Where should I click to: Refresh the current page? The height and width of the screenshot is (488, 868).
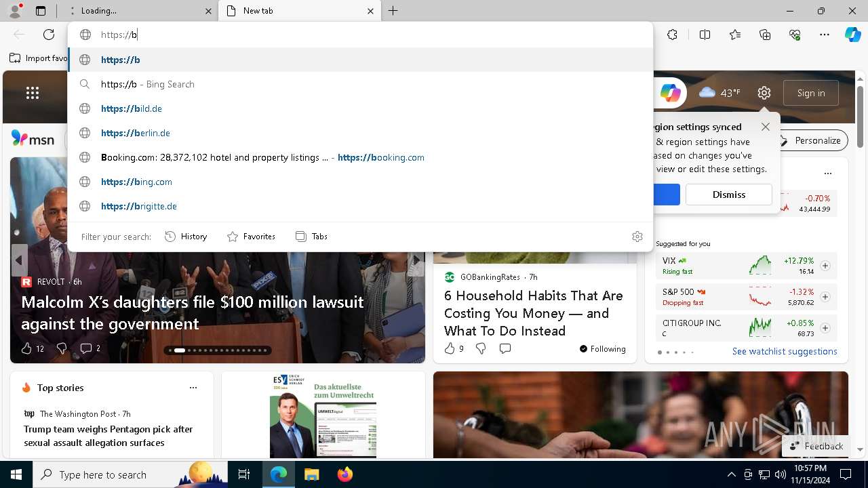[x=49, y=35]
